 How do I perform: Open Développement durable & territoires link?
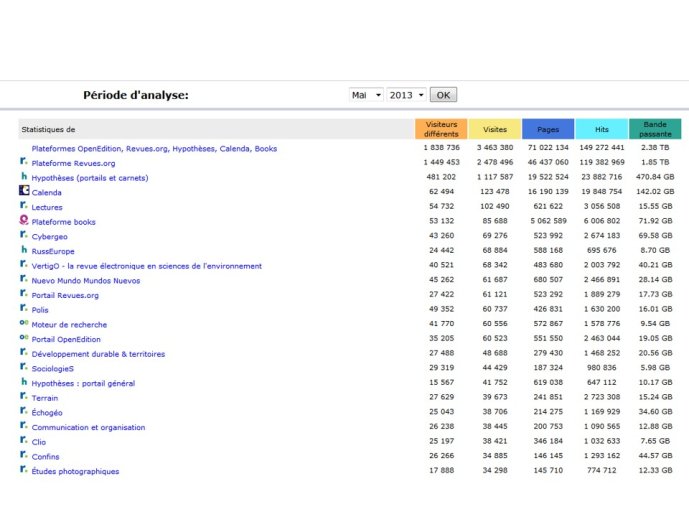click(x=98, y=354)
